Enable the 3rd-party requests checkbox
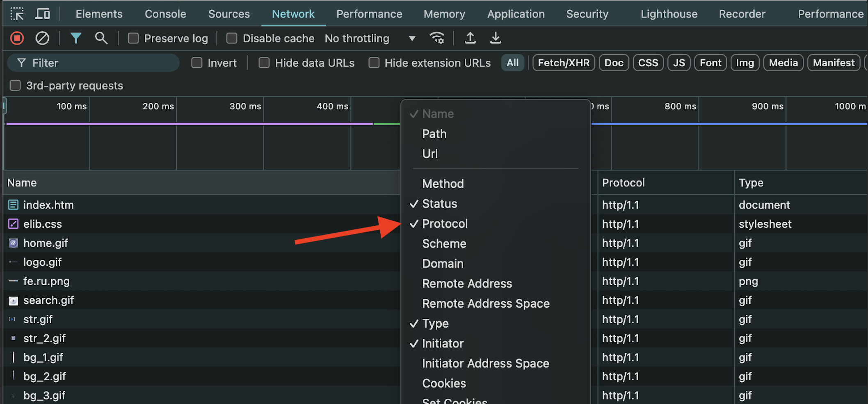The width and height of the screenshot is (868, 404). [15, 85]
